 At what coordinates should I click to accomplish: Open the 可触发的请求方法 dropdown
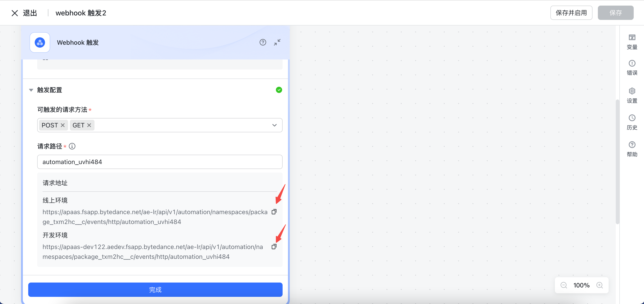[x=274, y=125]
